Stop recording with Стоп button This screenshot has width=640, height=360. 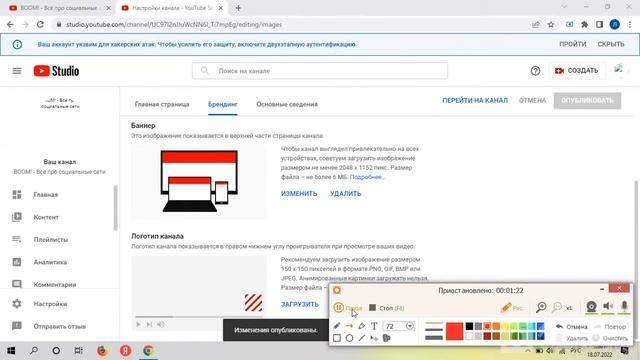[387, 308]
